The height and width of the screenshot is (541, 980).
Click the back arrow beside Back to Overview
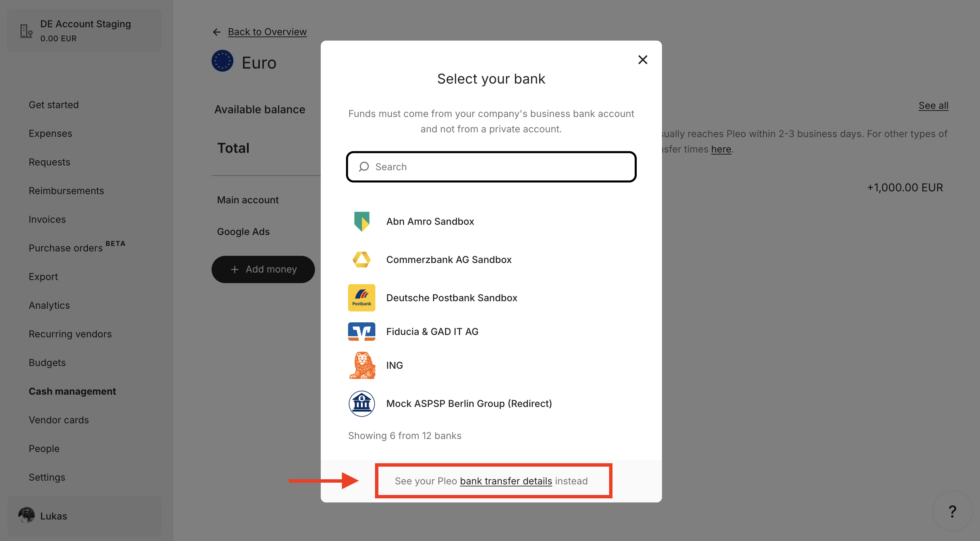217,32
